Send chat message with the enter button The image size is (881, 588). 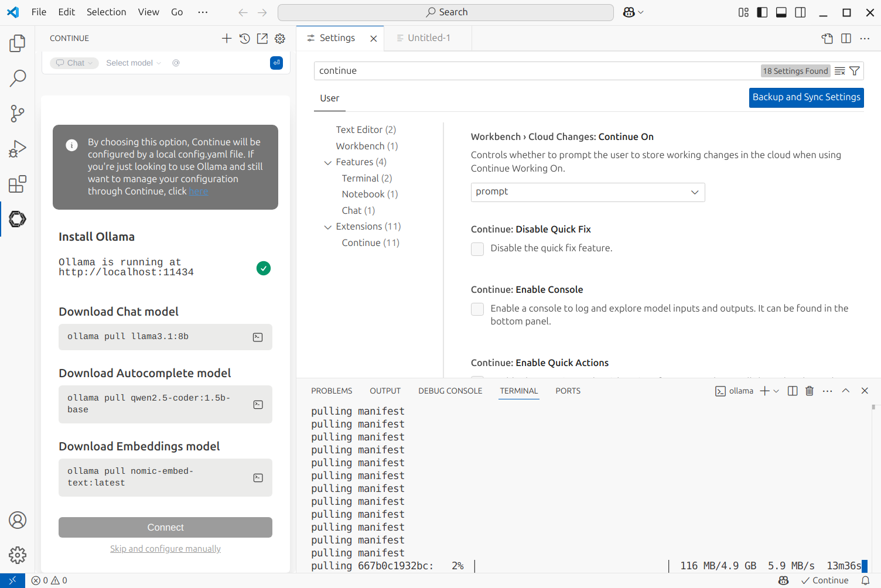[x=276, y=63]
